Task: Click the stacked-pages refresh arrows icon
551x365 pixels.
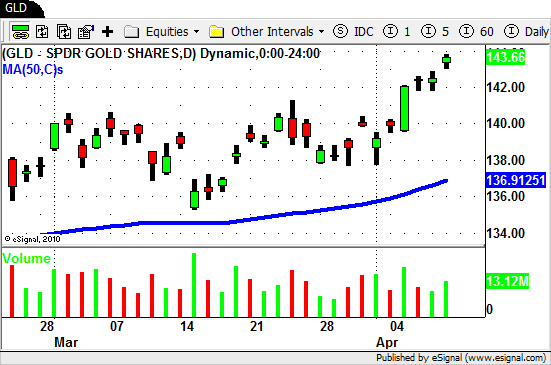Action: [x=64, y=32]
